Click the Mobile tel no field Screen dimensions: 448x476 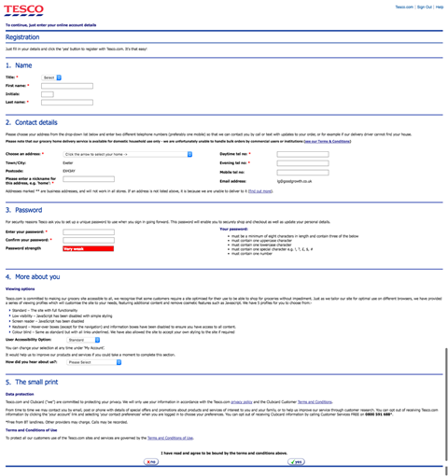click(302, 173)
